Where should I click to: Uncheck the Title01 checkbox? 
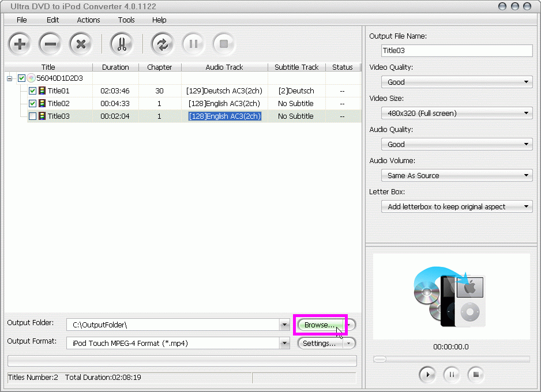click(32, 91)
